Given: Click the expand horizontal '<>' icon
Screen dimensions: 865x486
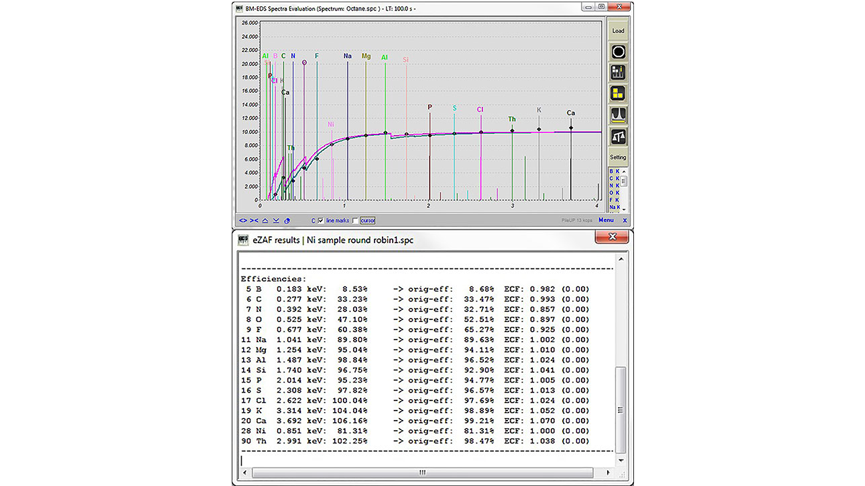Looking at the screenshot, I should pyautogui.click(x=243, y=221).
